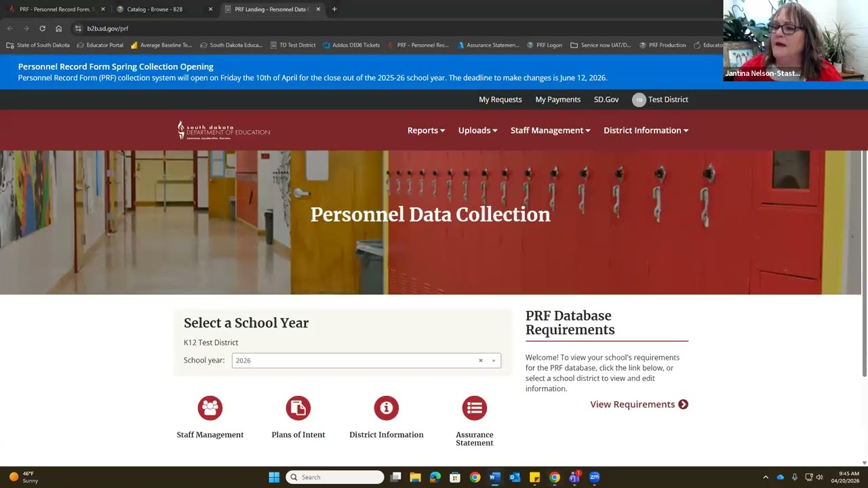The image size is (868, 488).
Task: Open the Windows Start menu
Action: click(x=274, y=477)
